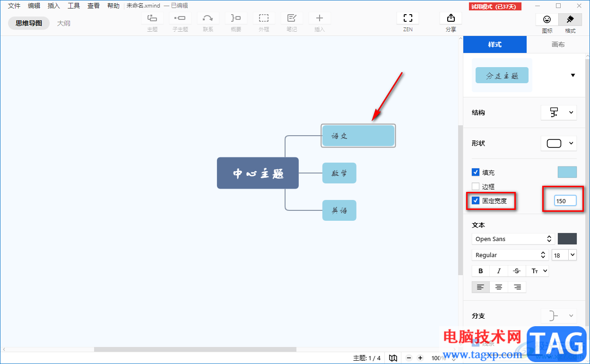The image size is (590, 364).
Task: Pick the text color swatch
Action: [567, 239]
